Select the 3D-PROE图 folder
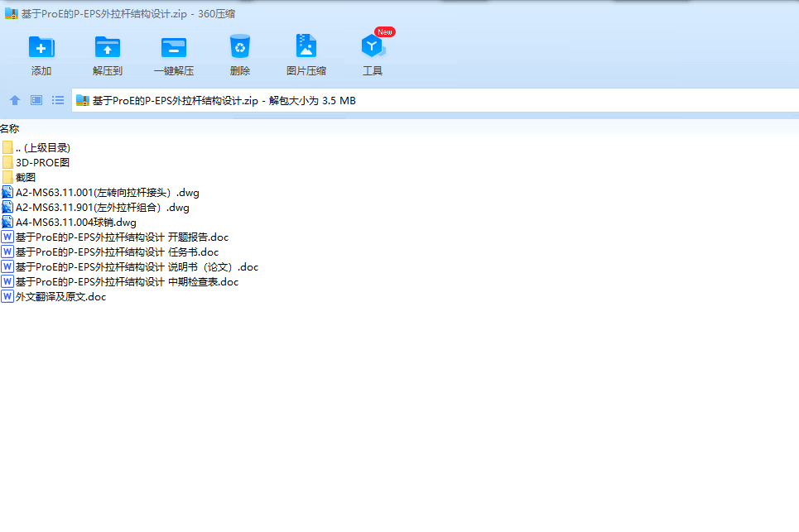Image resolution: width=799 pixels, height=532 pixels. [x=35, y=162]
